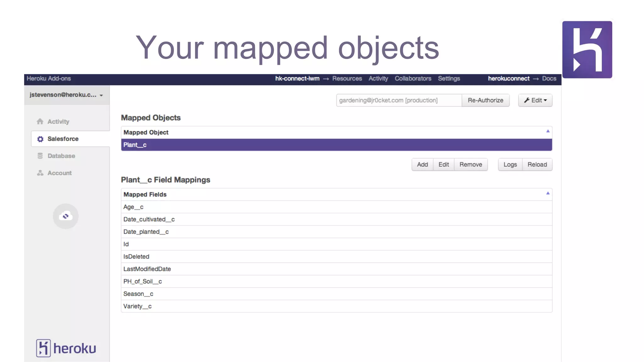The height and width of the screenshot is (362, 644).
Task: Click the Account people icon in sidebar
Action: (40, 173)
